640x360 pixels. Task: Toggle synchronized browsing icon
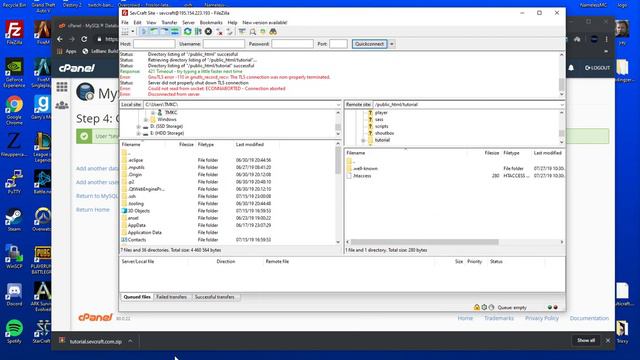(x=263, y=32)
